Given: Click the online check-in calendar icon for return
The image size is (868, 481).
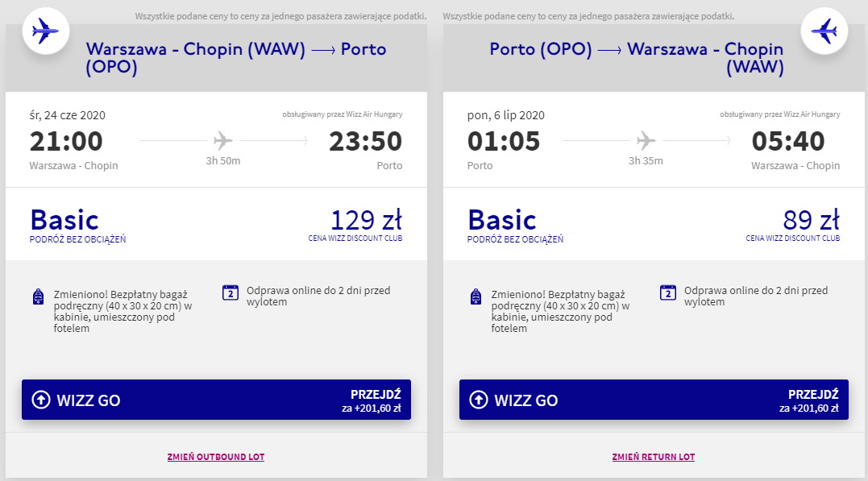Looking at the screenshot, I should click(668, 292).
